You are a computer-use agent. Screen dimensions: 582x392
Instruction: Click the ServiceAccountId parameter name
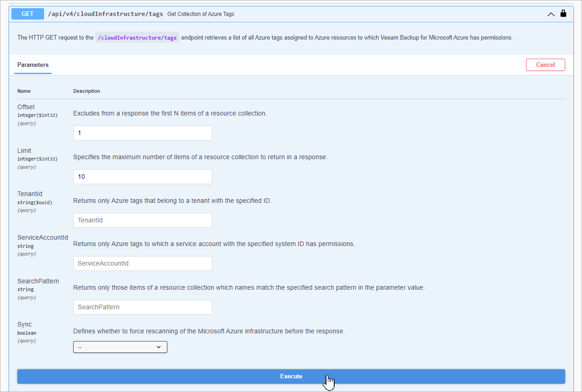point(43,237)
